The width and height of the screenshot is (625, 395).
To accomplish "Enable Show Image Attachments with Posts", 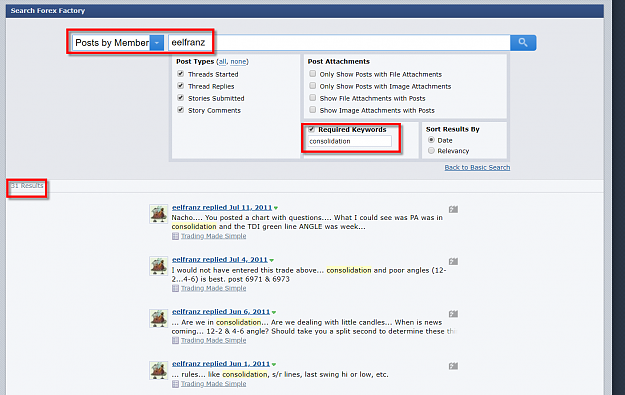I will [x=312, y=110].
